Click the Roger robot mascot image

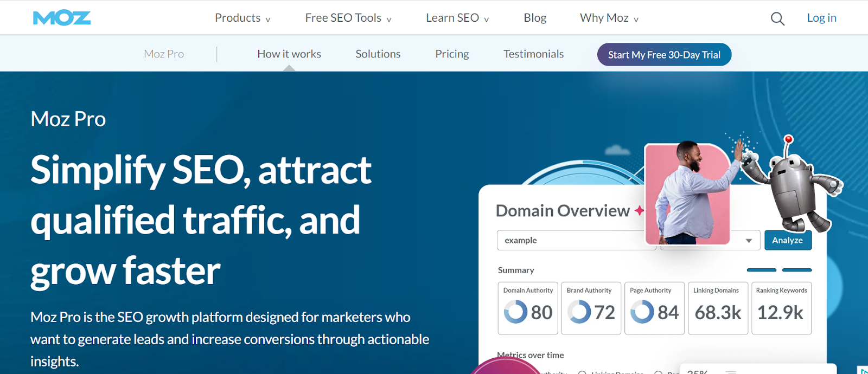click(x=792, y=184)
